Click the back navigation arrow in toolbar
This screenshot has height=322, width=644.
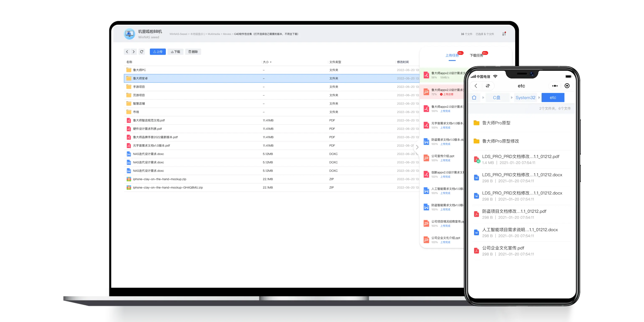[x=127, y=52]
